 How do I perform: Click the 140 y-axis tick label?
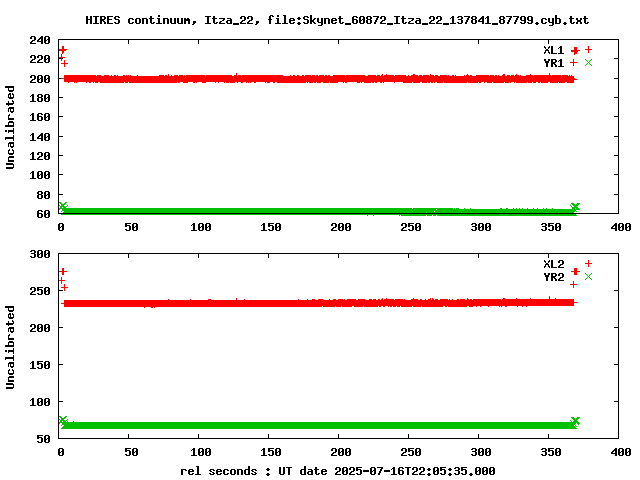coord(40,137)
